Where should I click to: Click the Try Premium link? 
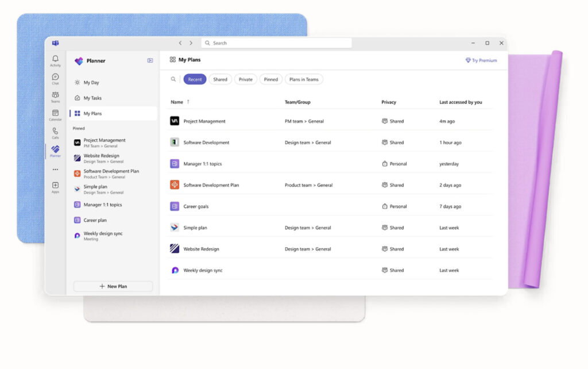[481, 60]
